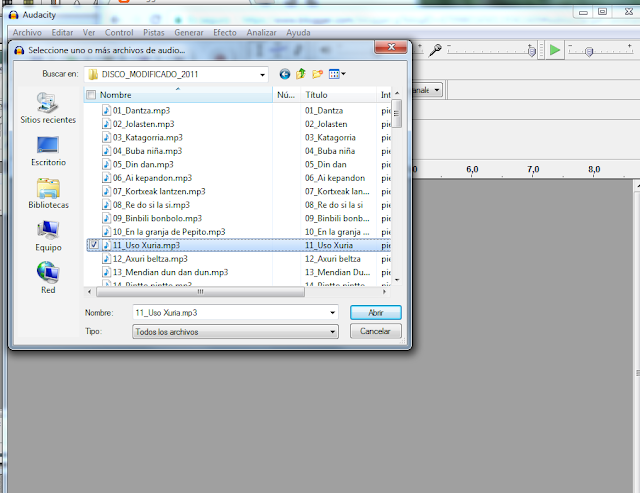The height and width of the screenshot is (493, 640).
Task: Close the file selection dialog
Action: point(391,47)
